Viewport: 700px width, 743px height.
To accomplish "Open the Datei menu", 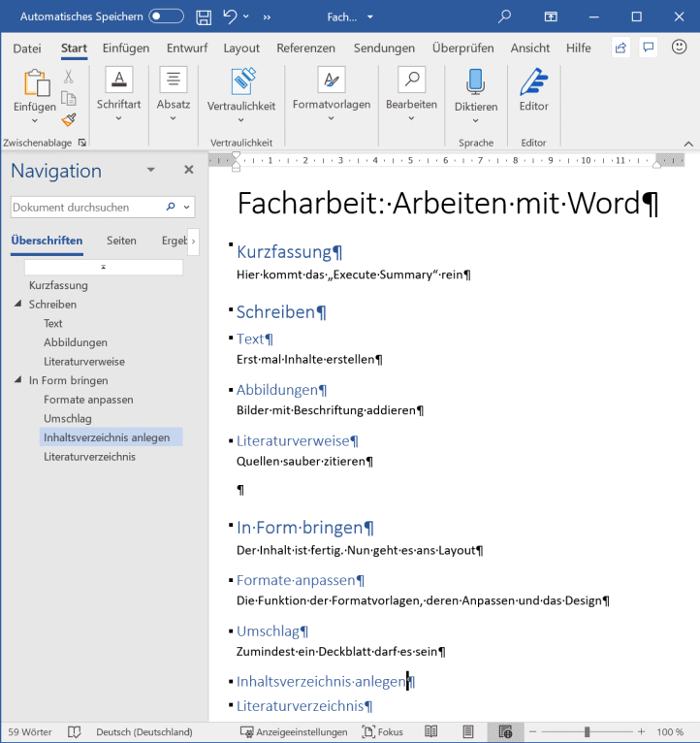I will [27, 48].
